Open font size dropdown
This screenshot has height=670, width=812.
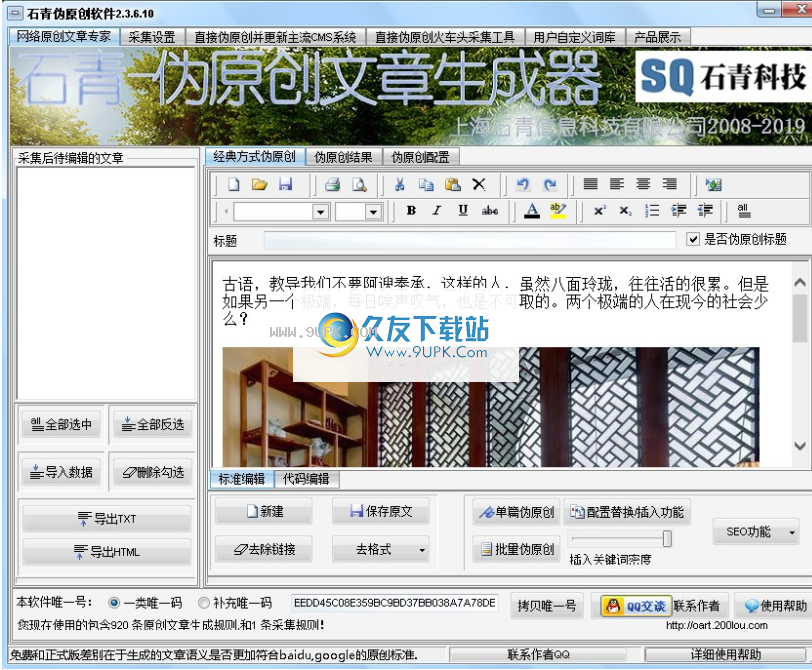[x=373, y=212]
